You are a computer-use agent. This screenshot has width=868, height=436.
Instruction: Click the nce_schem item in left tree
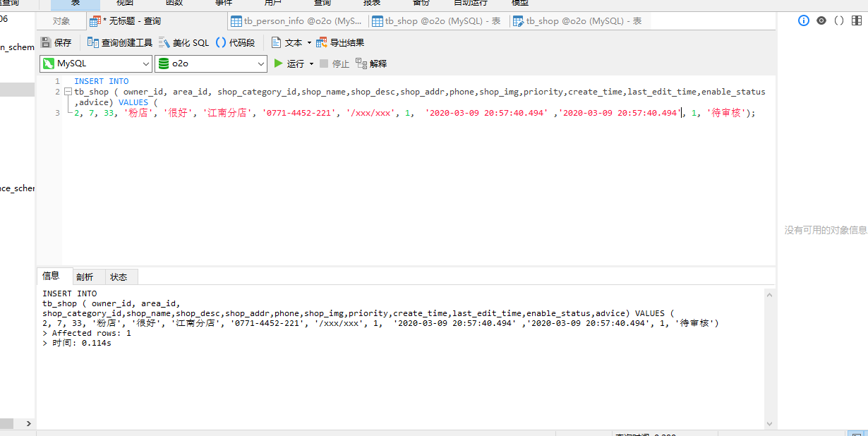[17, 188]
